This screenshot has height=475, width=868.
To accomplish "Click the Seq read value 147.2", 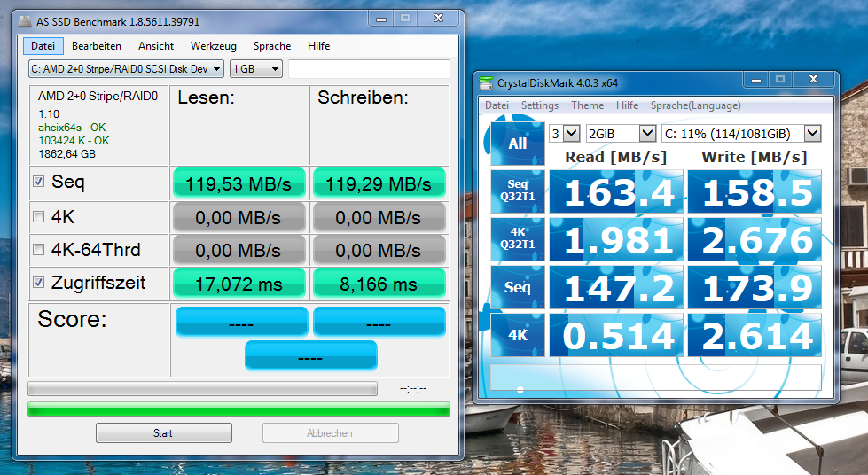I will point(616,287).
